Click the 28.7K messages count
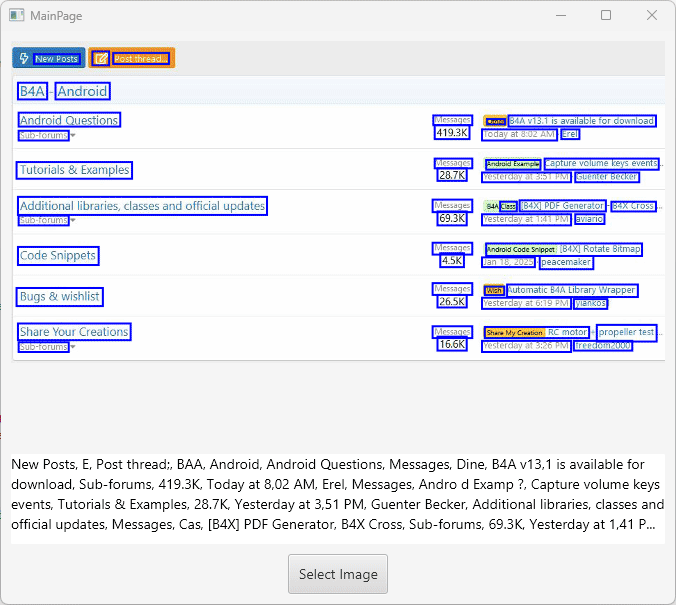 point(452,176)
